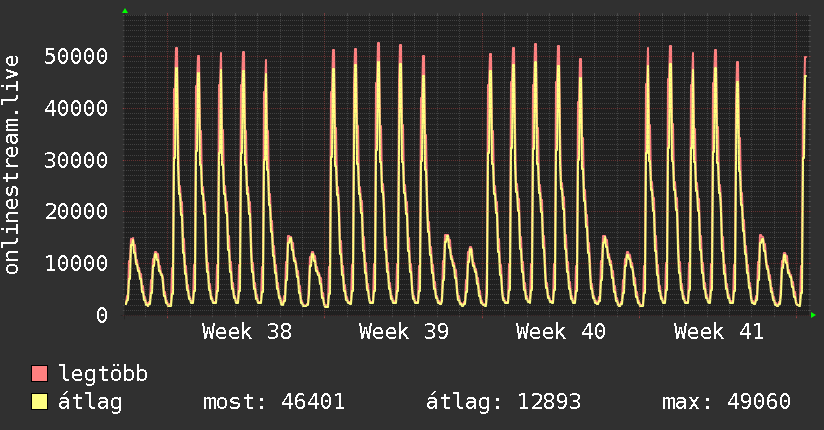Click the Week 38 axis label
824x430 pixels.
click(x=246, y=332)
